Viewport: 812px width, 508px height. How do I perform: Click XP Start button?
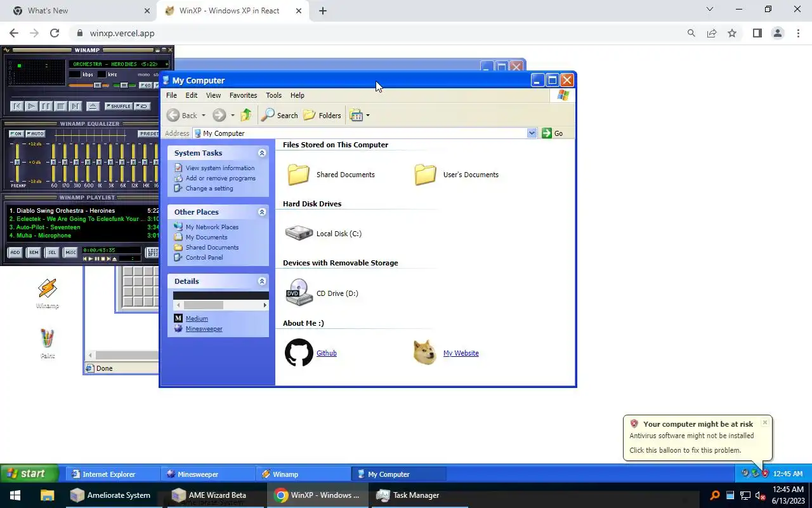click(x=29, y=474)
